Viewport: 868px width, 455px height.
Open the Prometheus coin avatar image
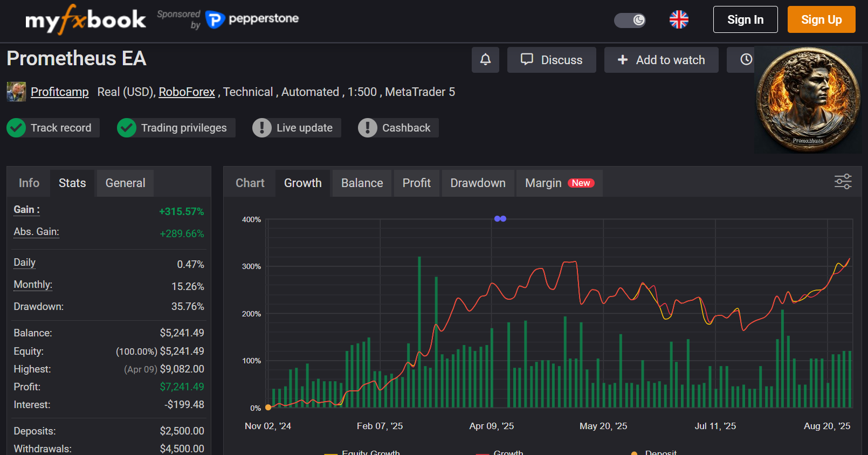coord(808,100)
